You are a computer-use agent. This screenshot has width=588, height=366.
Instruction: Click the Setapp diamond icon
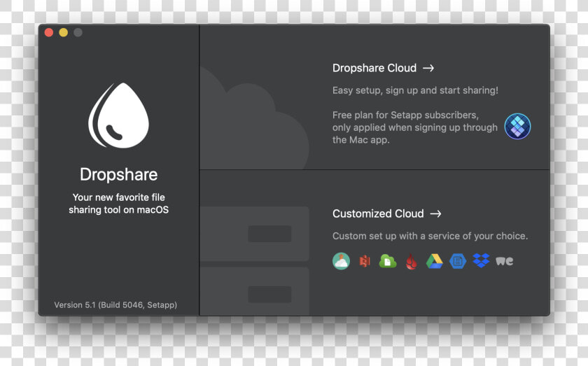(x=517, y=127)
